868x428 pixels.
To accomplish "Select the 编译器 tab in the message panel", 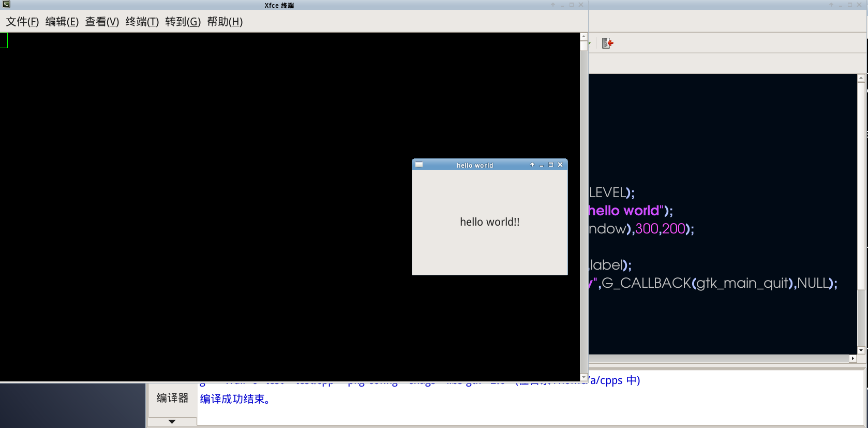I will [x=172, y=398].
